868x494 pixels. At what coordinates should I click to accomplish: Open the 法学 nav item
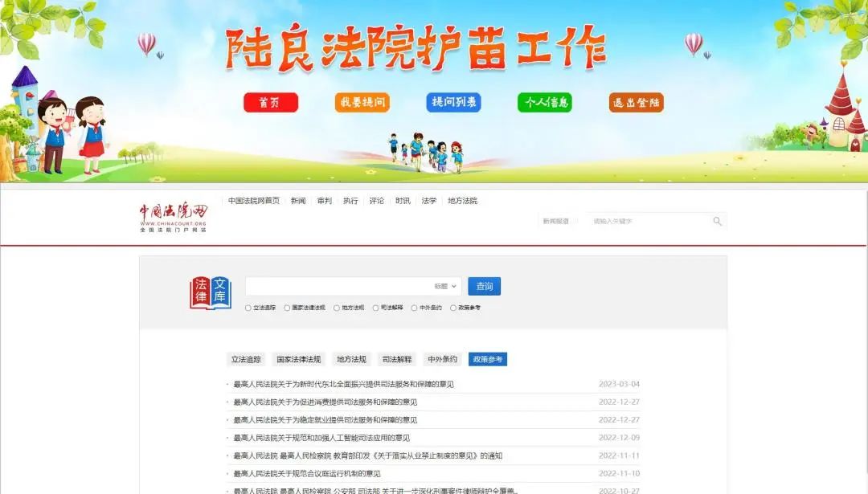click(x=429, y=201)
